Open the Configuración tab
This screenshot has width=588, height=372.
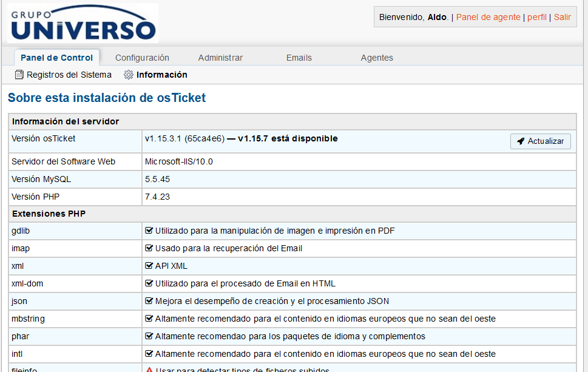[142, 58]
